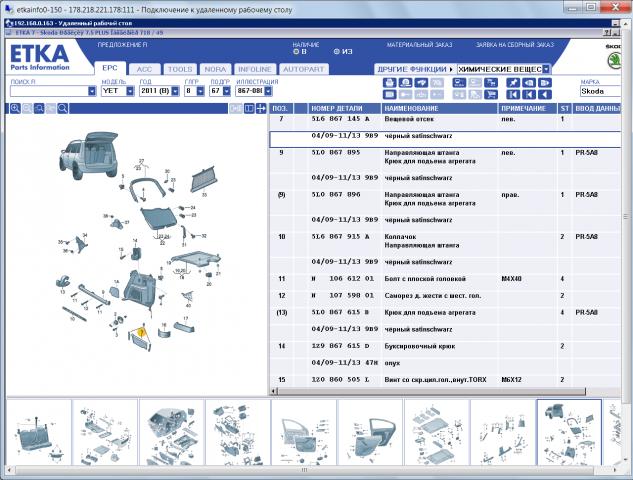Image resolution: width=633 pixels, height=480 pixels.
Task: Click the previous illustration eye-arrow icon
Action: (529, 83)
